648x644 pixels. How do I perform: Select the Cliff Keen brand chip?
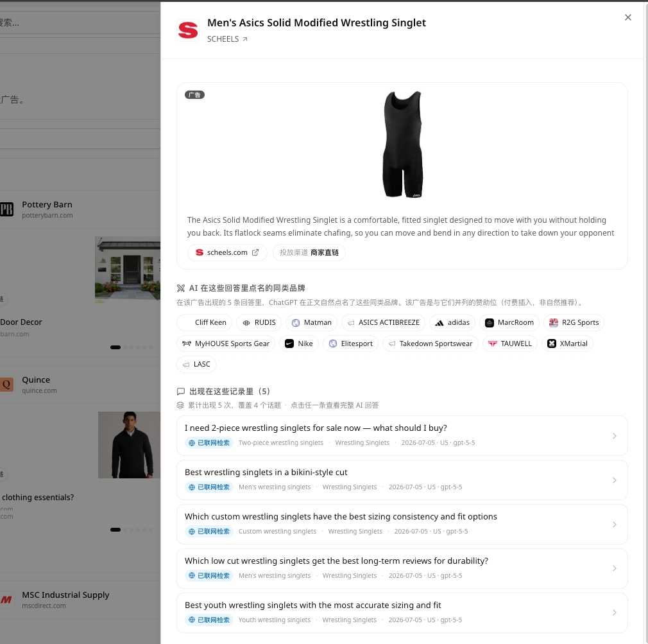204,322
